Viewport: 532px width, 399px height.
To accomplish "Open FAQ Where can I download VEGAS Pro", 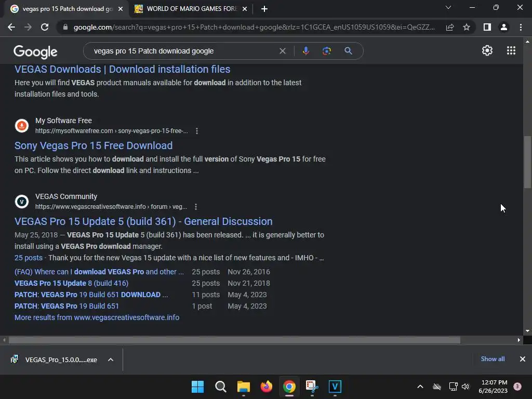I will point(99,272).
